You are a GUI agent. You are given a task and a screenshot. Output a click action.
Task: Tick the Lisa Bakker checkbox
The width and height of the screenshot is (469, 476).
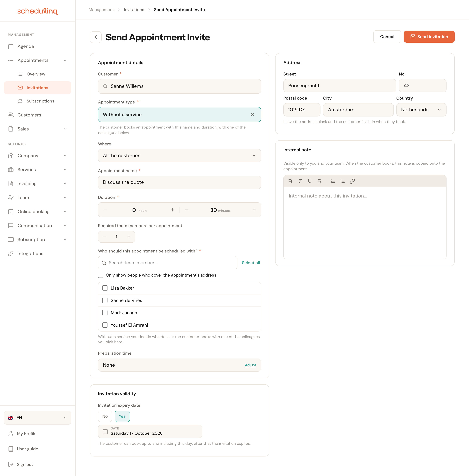(x=105, y=288)
